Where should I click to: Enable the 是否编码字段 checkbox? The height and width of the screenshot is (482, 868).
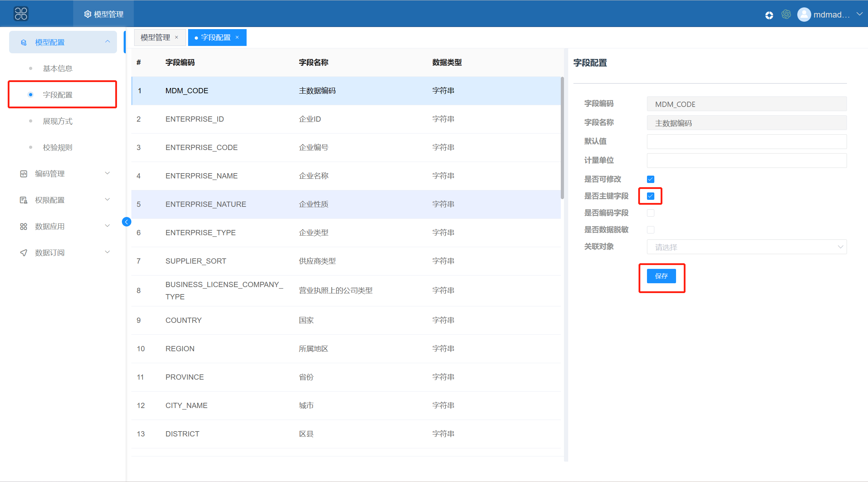point(650,213)
